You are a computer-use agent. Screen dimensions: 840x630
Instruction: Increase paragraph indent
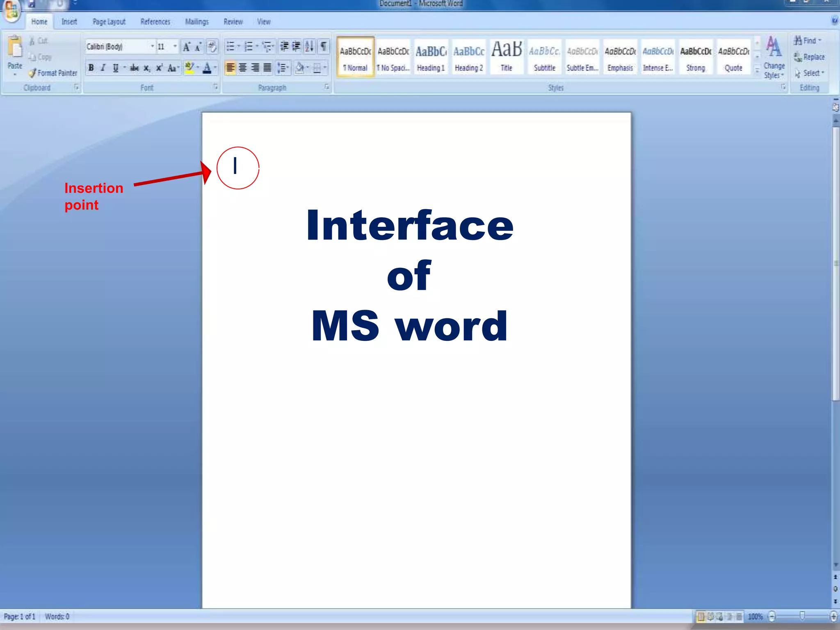(x=296, y=46)
